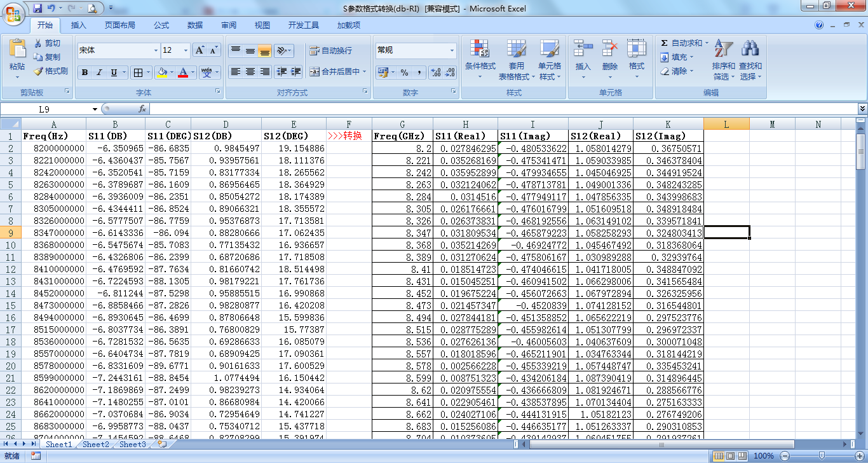The image size is (868, 463).
Task: Open the font size dropdown showing 12
Action: (186, 50)
